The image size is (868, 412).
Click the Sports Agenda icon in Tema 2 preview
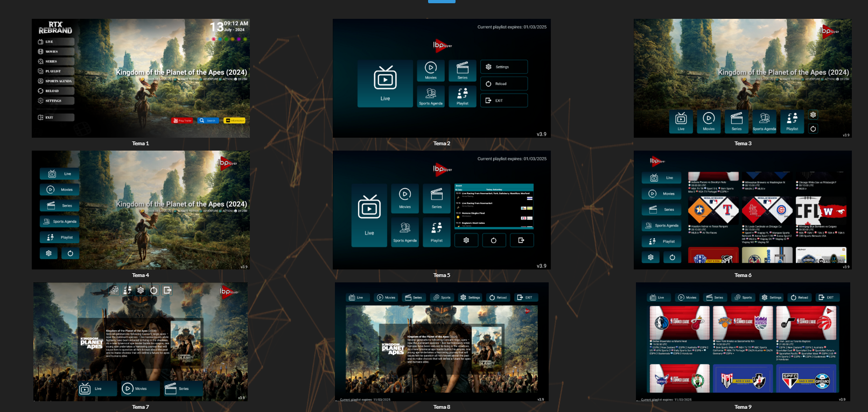(431, 94)
